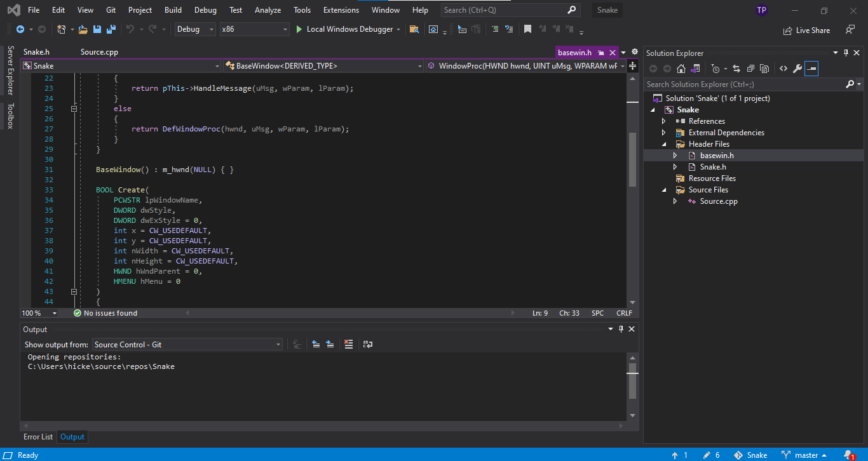Click the Open File folder icon
This screenshot has width=868, height=461.
(84, 29)
